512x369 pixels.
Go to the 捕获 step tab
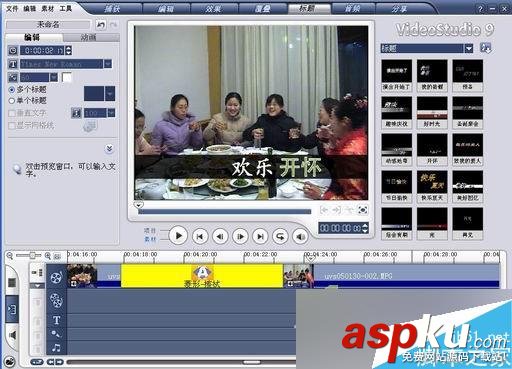[x=112, y=9]
